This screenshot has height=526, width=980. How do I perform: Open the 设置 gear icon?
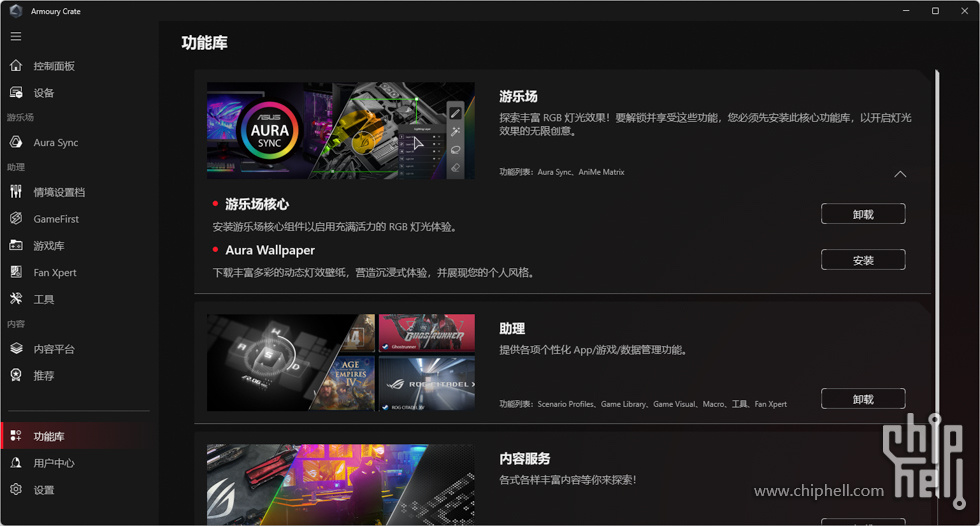coord(16,489)
